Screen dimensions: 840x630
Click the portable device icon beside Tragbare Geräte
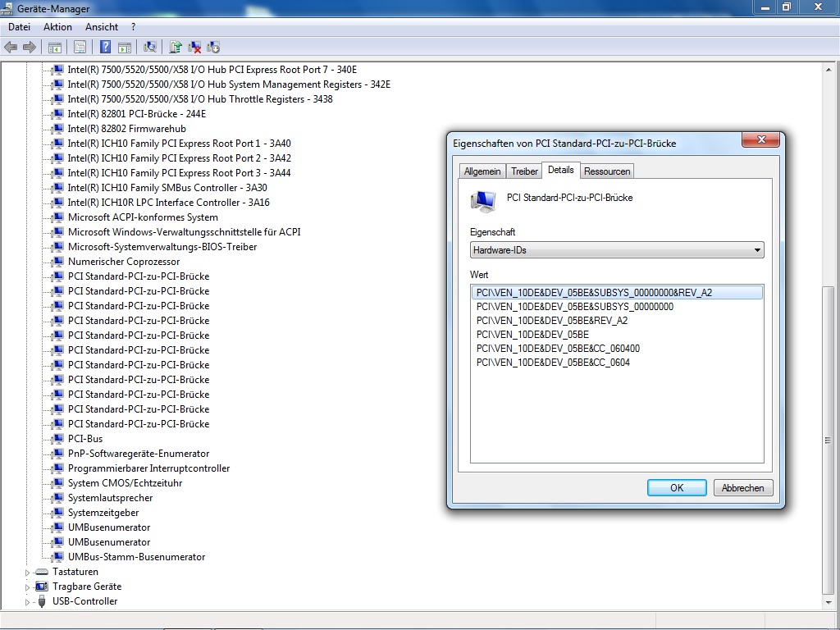click(41, 587)
